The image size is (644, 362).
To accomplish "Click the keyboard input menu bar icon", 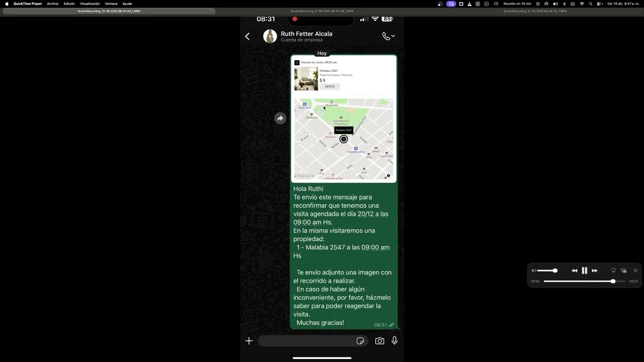I will tap(573, 4).
